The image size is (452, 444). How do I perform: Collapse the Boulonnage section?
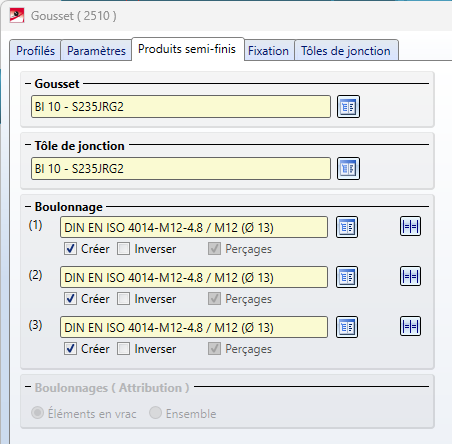(28, 207)
